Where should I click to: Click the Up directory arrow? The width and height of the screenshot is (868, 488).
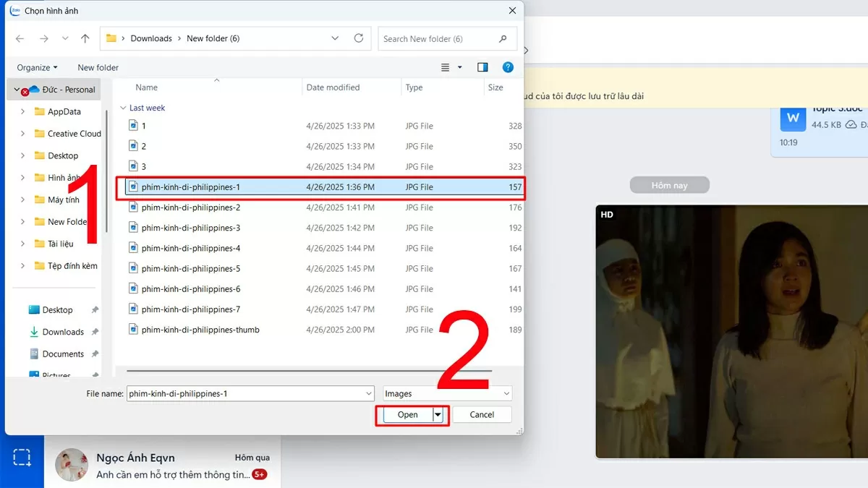point(85,38)
